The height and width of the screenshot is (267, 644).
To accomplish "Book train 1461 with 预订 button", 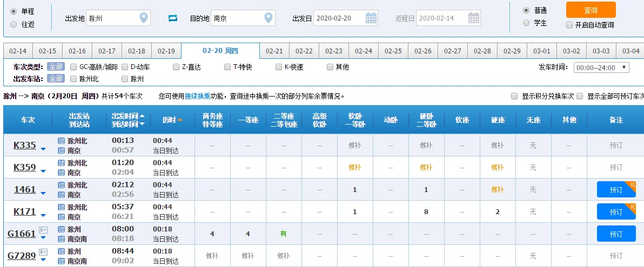I will tap(616, 190).
